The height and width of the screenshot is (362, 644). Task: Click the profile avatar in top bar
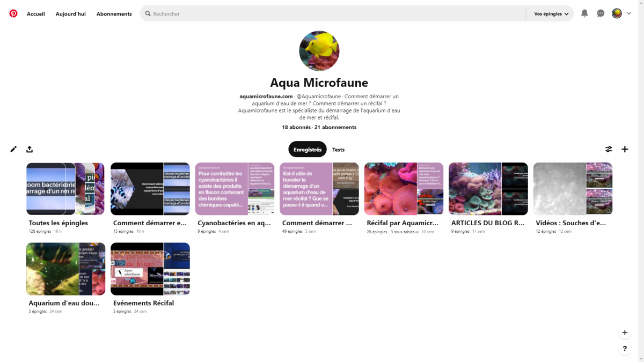617,13
